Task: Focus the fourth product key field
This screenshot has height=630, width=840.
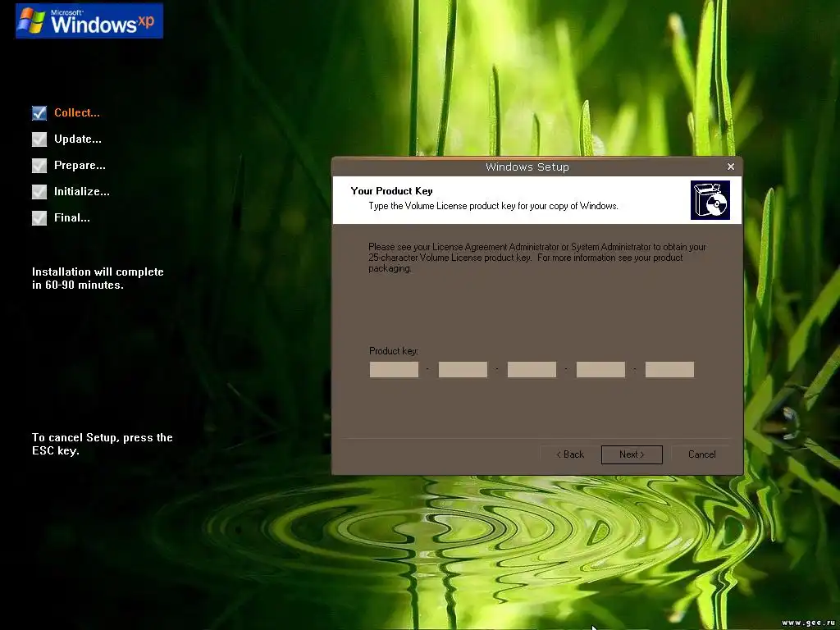Action: pos(600,369)
